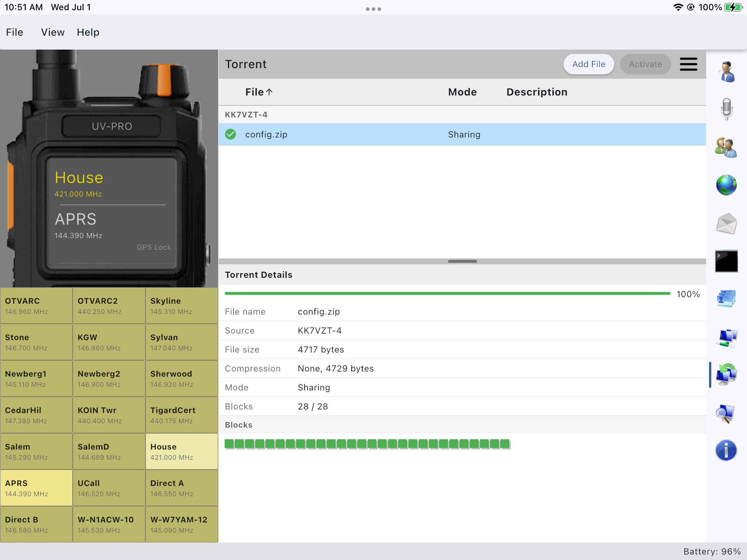
Task: Open the Torrent hamburger menu
Action: click(688, 64)
